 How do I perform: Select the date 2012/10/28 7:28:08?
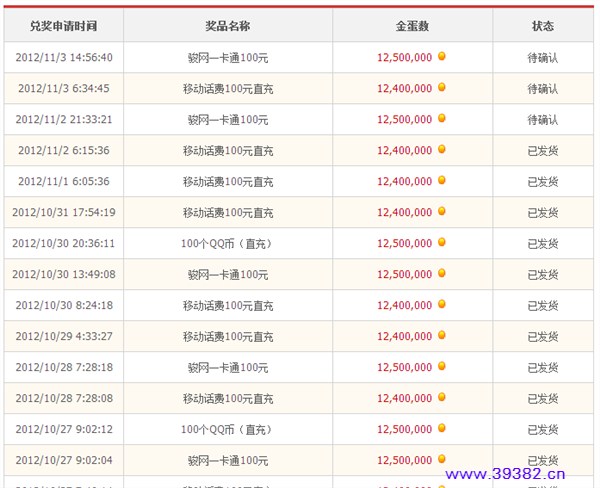[64, 398]
